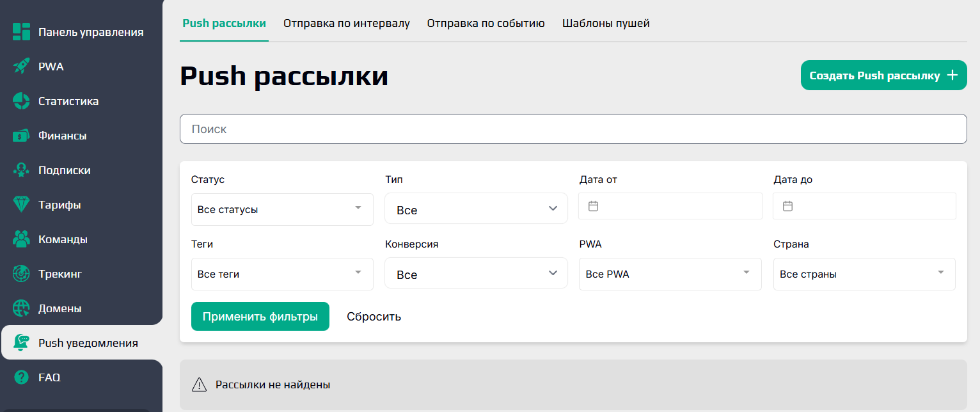The image size is (980, 412).
Task: Open the Статус dropdown showing Все статусы
Action: [281, 209]
